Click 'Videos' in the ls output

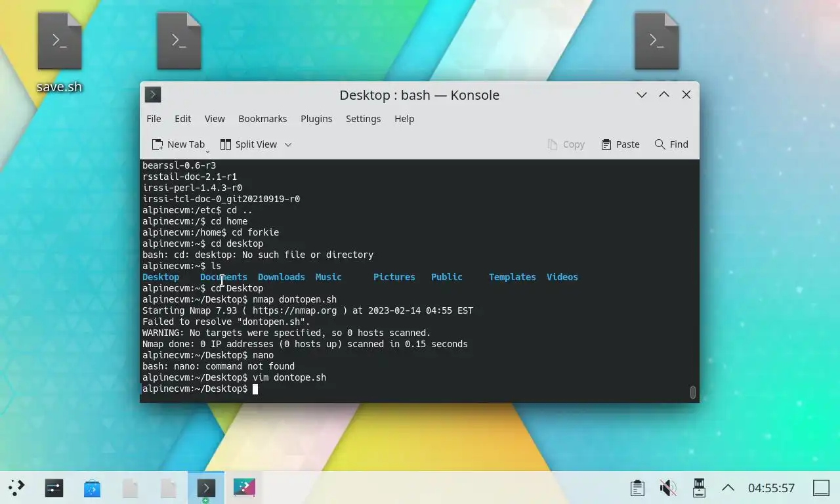pyautogui.click(x=562, y=277)
